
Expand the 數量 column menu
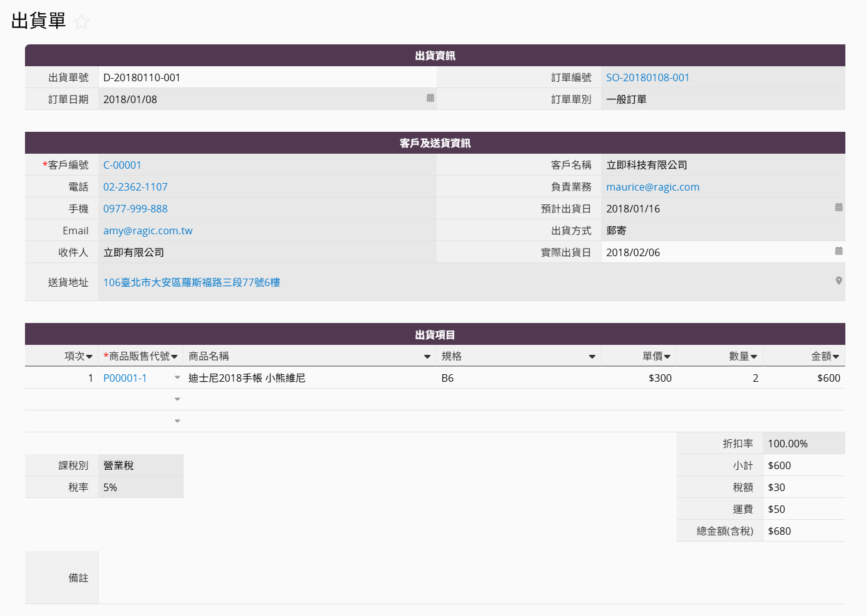[x=754, y=357]
